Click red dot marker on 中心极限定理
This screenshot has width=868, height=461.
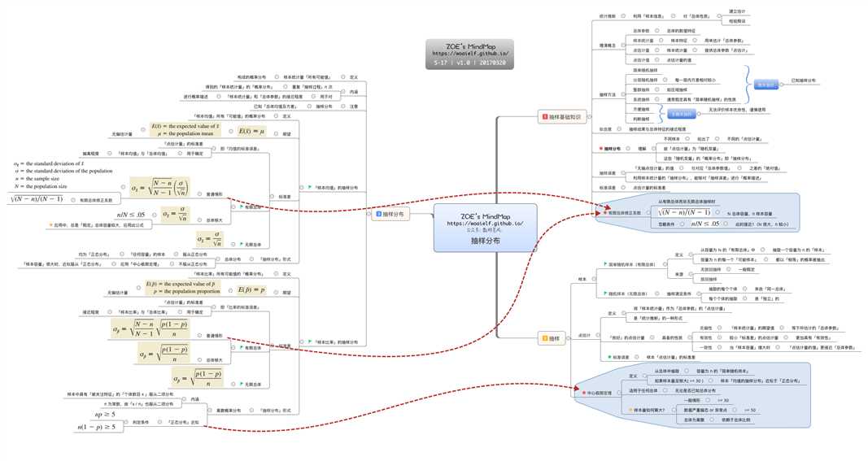(x=583, y=393)
